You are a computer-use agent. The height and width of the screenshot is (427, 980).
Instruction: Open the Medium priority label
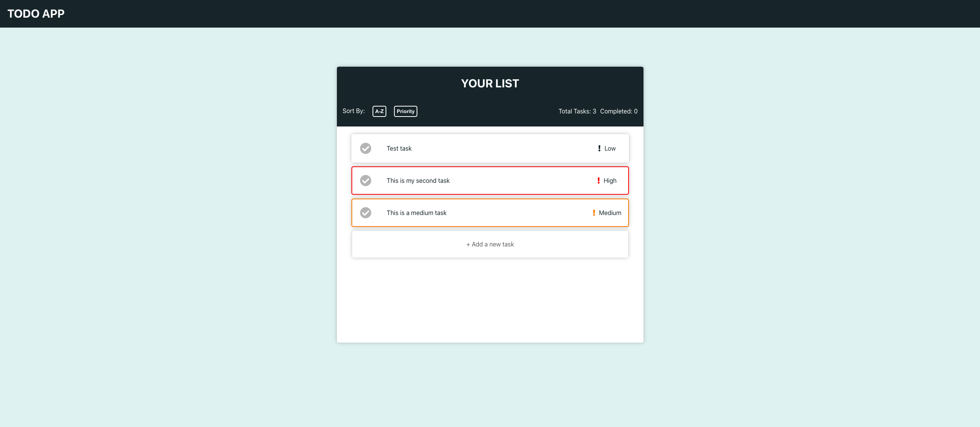point(610,213)
